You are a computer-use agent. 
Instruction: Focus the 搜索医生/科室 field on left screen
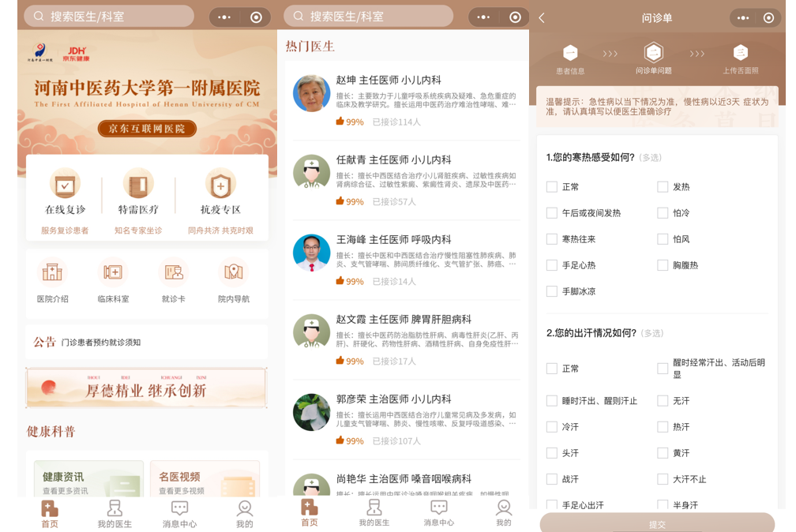pyautogui.click(x=109, y=17)
